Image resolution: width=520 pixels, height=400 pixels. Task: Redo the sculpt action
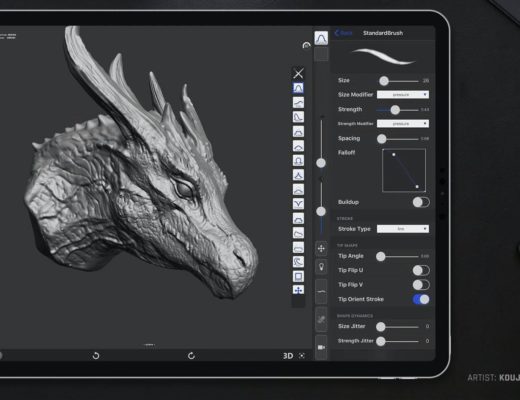tap(191, 356)
